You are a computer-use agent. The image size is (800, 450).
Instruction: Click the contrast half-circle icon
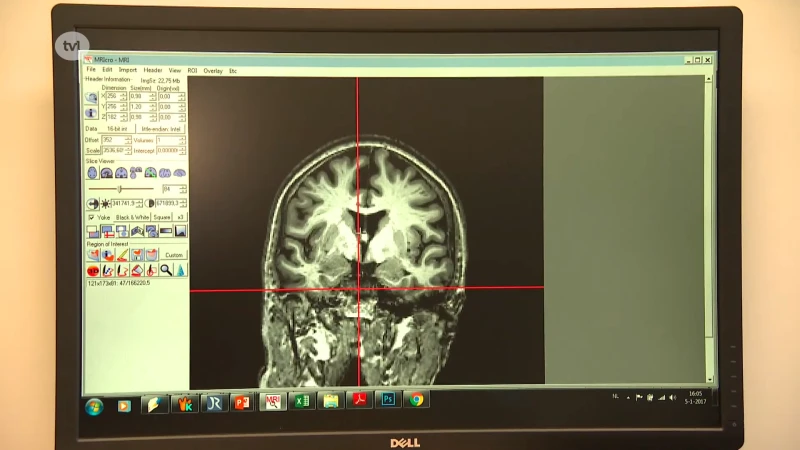pyautogui.click(x=149, y=204)
